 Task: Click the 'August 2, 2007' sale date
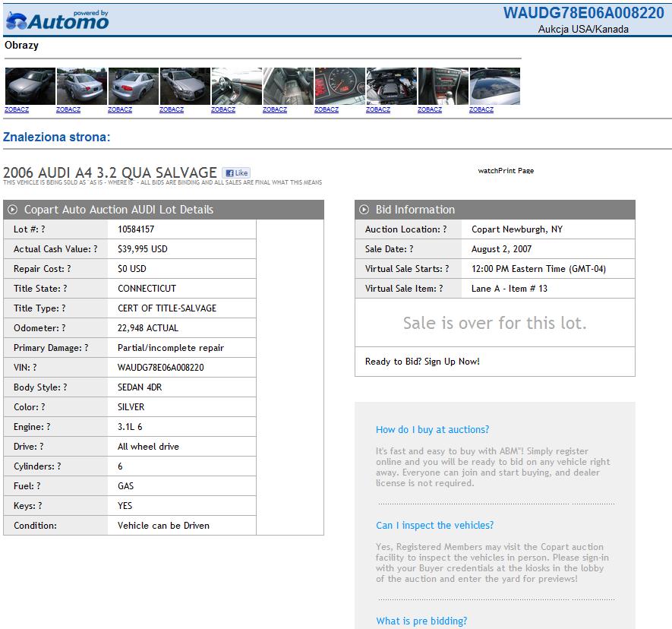[x=501, y=249]
